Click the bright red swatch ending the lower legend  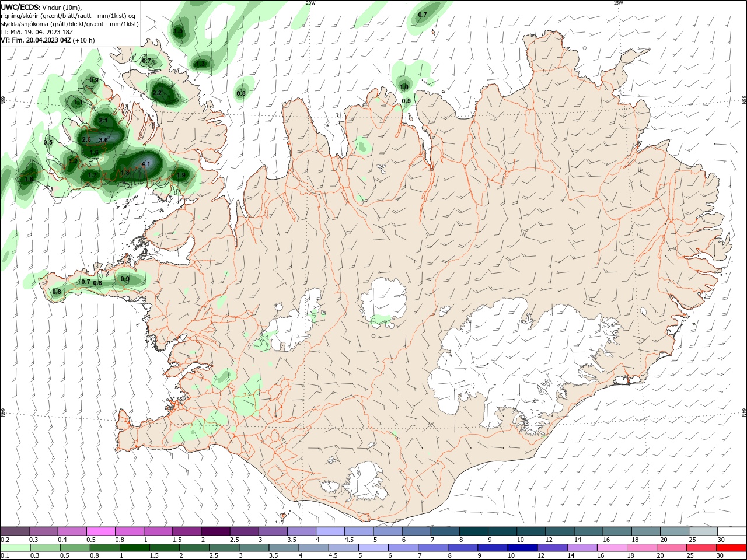732,548
